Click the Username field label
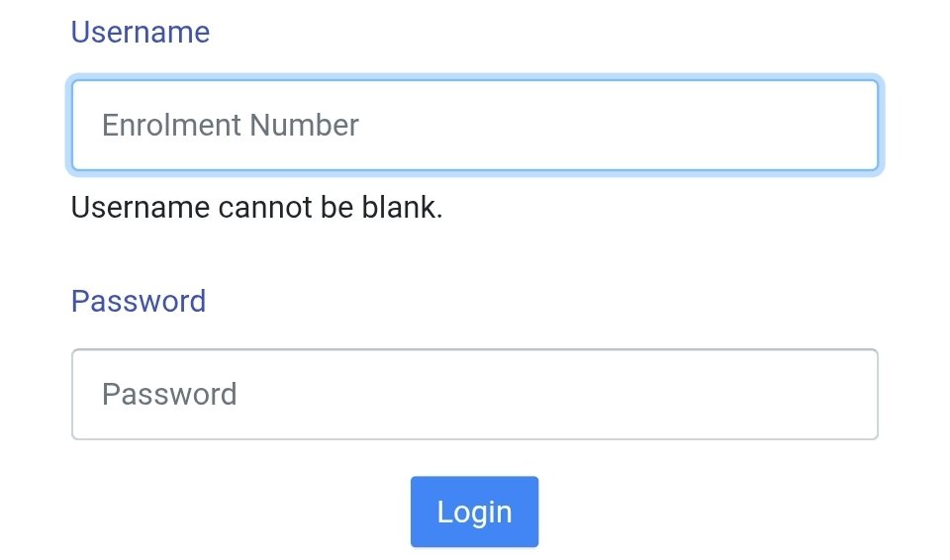This screenshot has width=950, height=560. point(141,33)
